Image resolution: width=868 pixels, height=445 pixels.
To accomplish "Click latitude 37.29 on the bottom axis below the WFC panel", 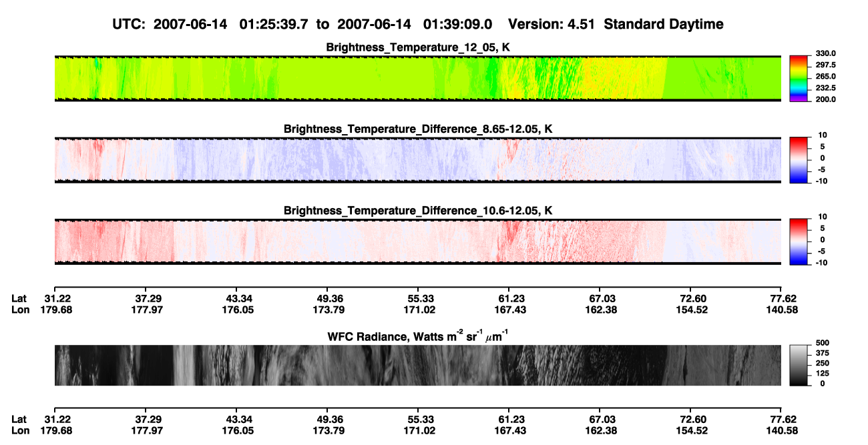I will (146, 419).
